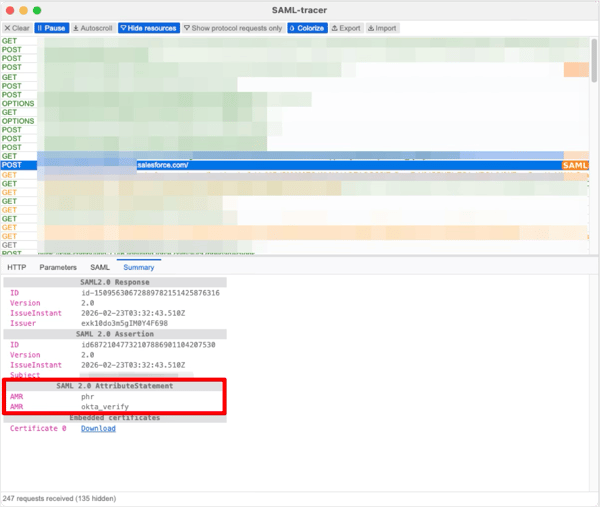Viewport: 600px width, 507px height.
Task: Click the SAML-tracer window title
Action: pos(300,10)
